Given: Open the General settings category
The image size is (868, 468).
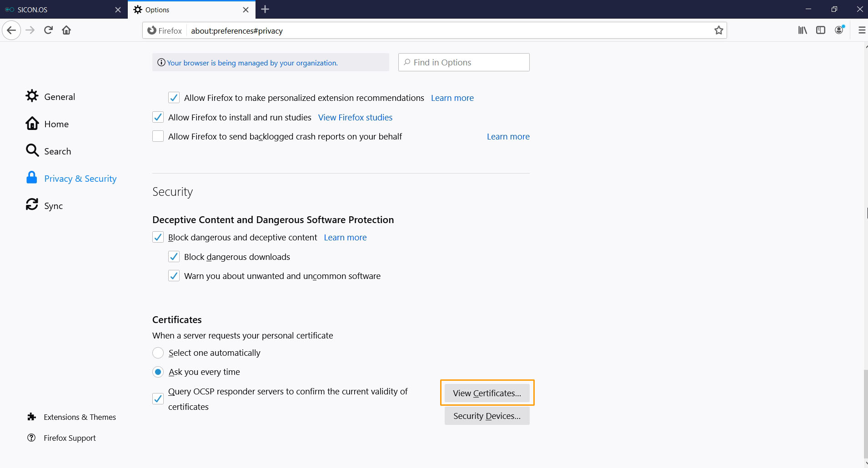Looking at the screenshot, I should click(59, 97).
